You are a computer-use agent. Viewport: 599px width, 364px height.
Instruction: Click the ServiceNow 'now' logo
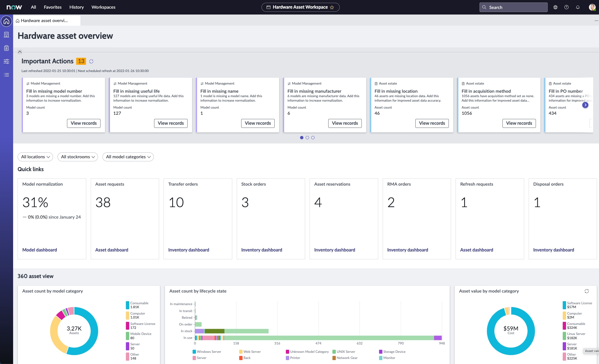point(14,7)
